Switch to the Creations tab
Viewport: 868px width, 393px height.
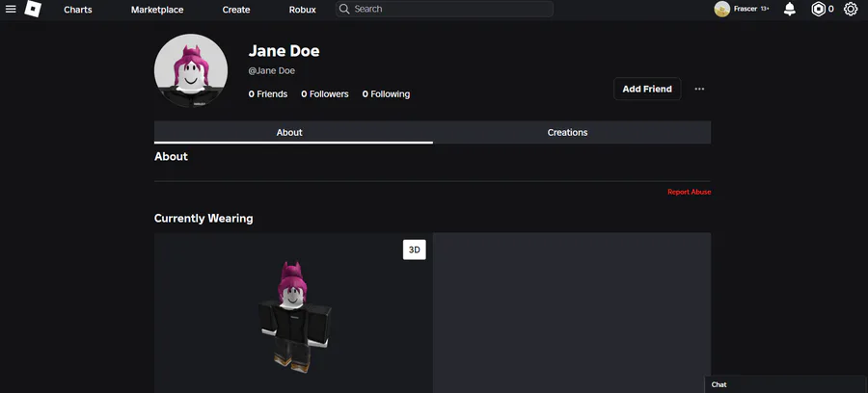point(572,133)
